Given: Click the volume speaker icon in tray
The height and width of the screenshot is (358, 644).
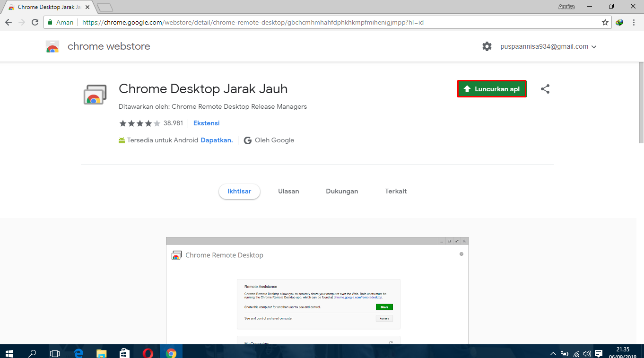Looking at the screenshot, I should (x=587, y=353).
